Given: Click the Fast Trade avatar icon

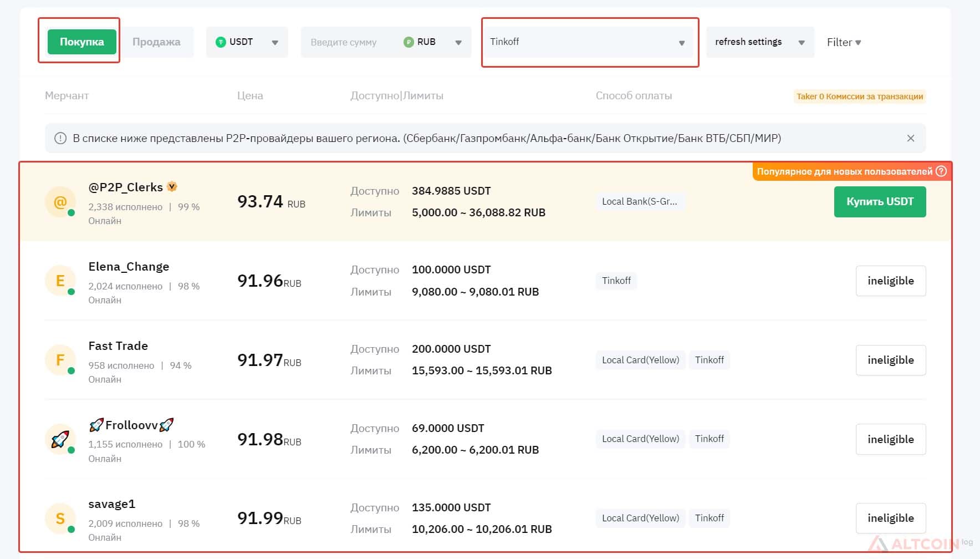Looking at the screenshot, I should coord(60,360).
